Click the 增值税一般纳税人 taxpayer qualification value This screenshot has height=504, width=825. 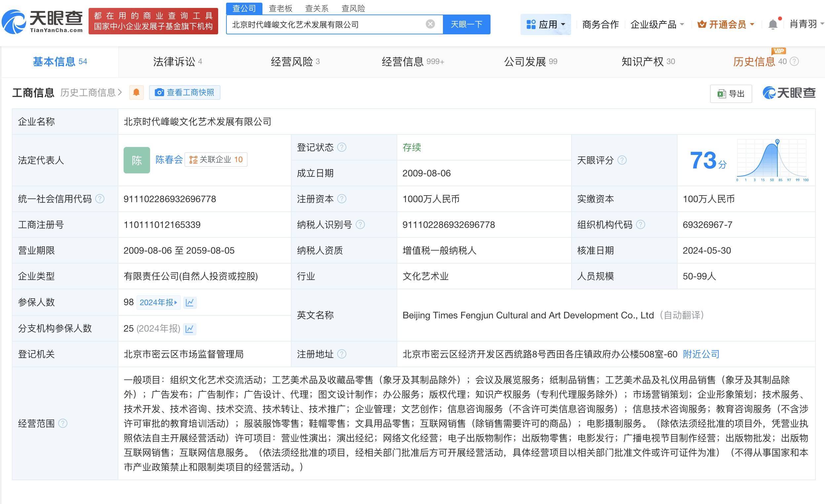click(439, 250)
